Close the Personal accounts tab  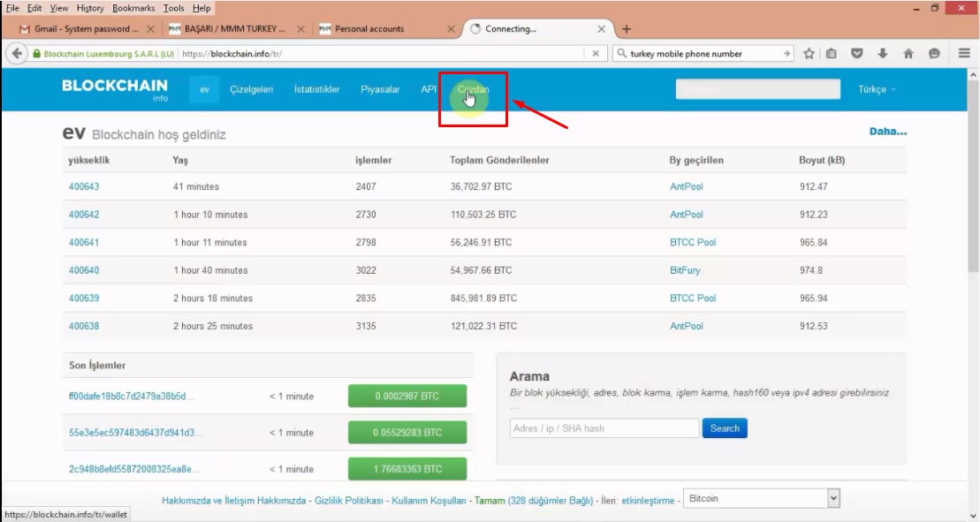[452, 29]
